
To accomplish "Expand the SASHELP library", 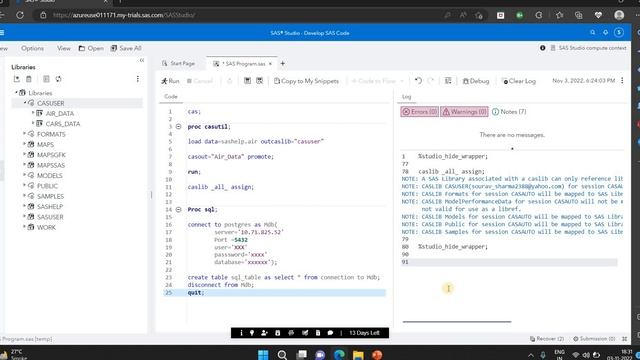I will [24, 206].
